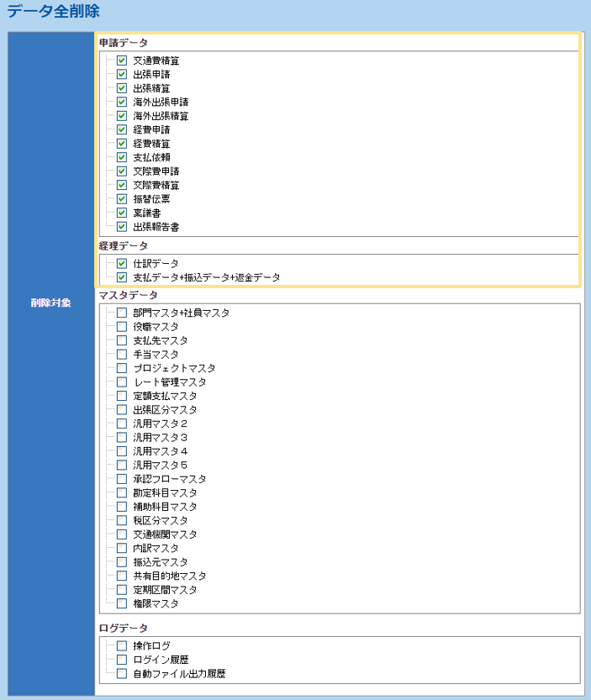Uncheck 支払データ+振込データ+返金データ checkbox
The image size is (591, 700).
pyautogui.click(x=122, y=277)
